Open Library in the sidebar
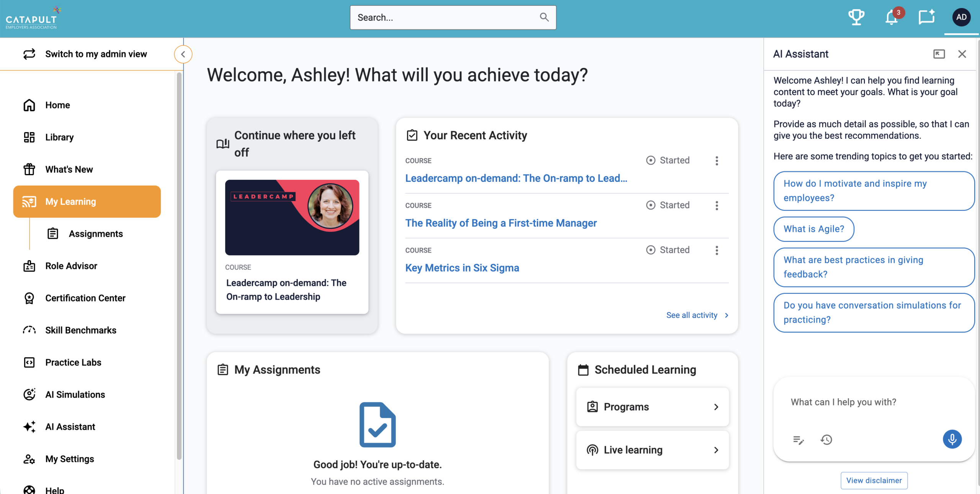The width and height of the screenshot is (980, 494). (x=59, y=137)
